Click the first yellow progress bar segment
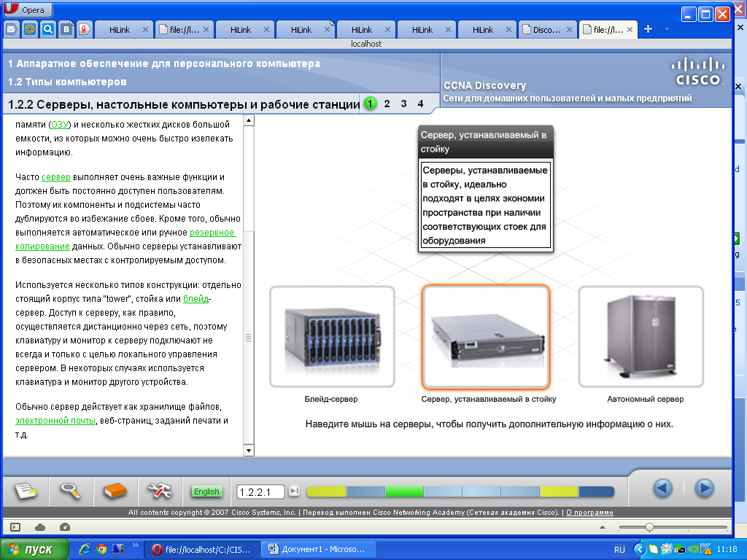 [327, 491]
